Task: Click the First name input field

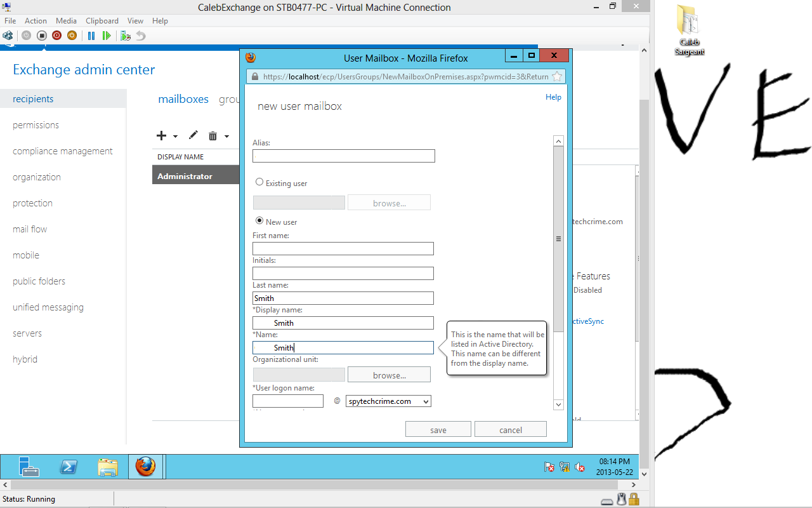Action: [x=343, y=248]
